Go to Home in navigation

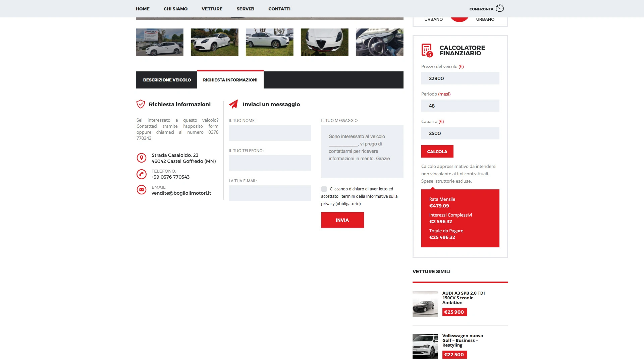(x=143, y=9)
